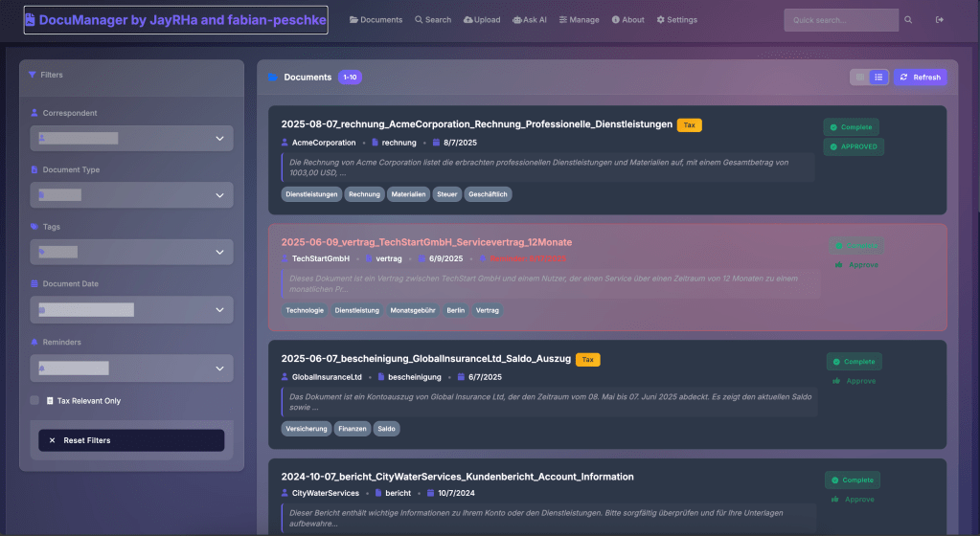Screen dimensions: 980x536
Task: Switch to grid view layout
Action: [x=860, y=78]
